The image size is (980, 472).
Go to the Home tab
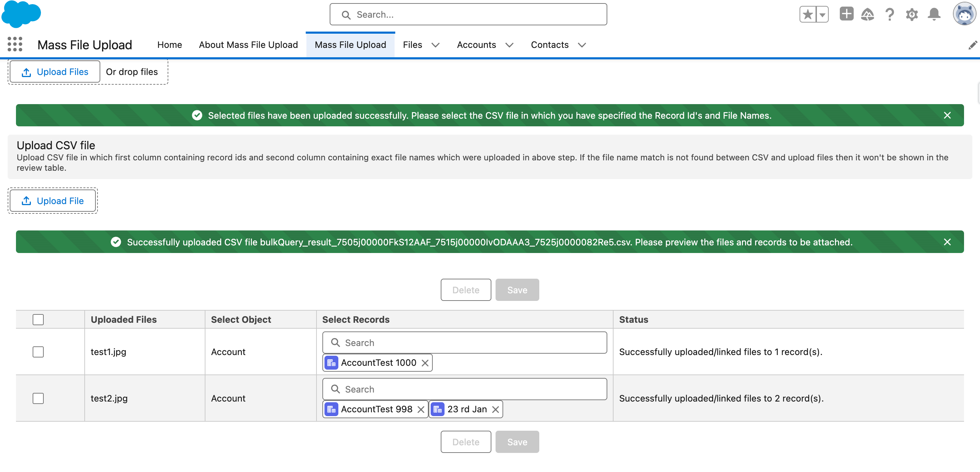169,45
